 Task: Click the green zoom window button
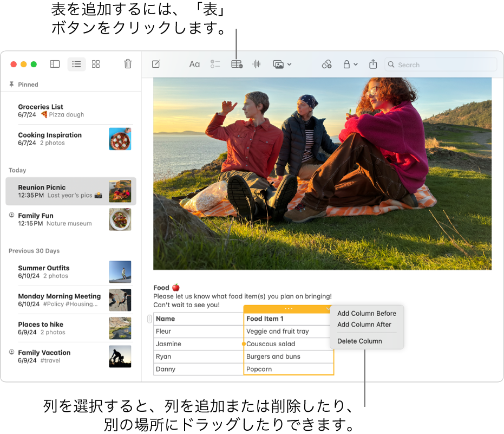(34, 64)
